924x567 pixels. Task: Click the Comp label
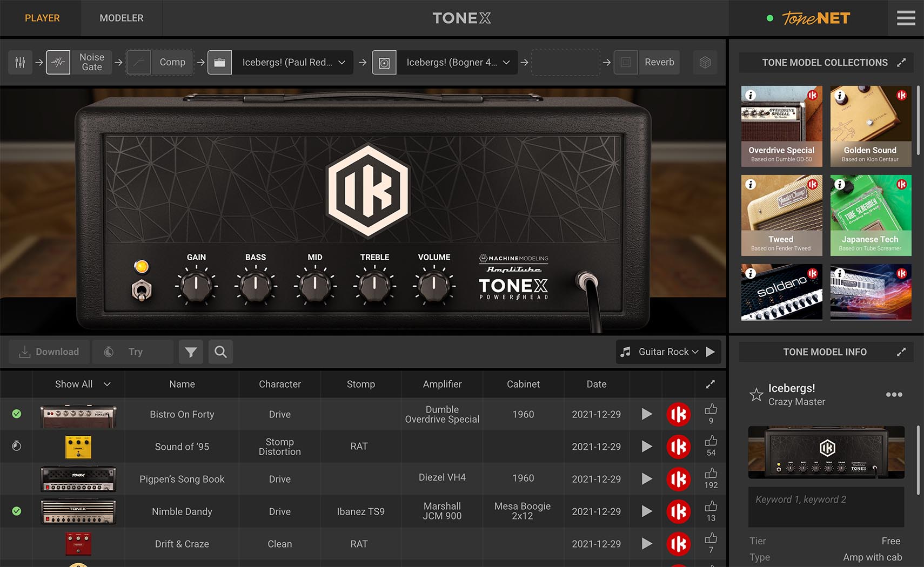(172, 63)
